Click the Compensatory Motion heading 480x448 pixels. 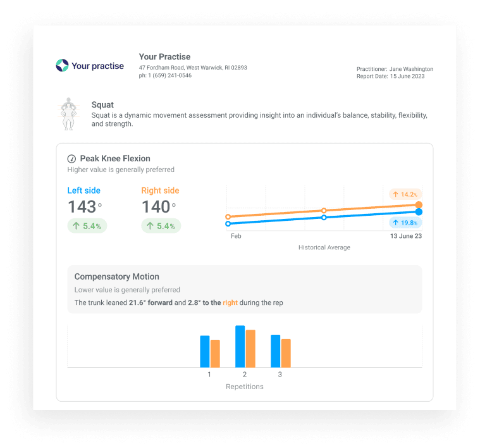[116, 277]
